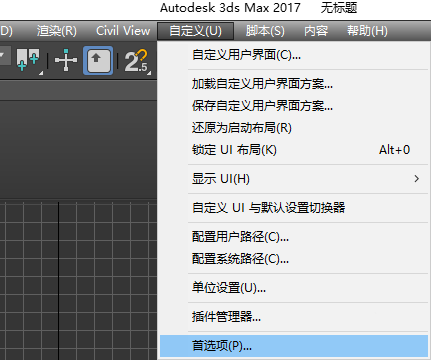Toggle the 2.5 snaps icon

[137, 61]
